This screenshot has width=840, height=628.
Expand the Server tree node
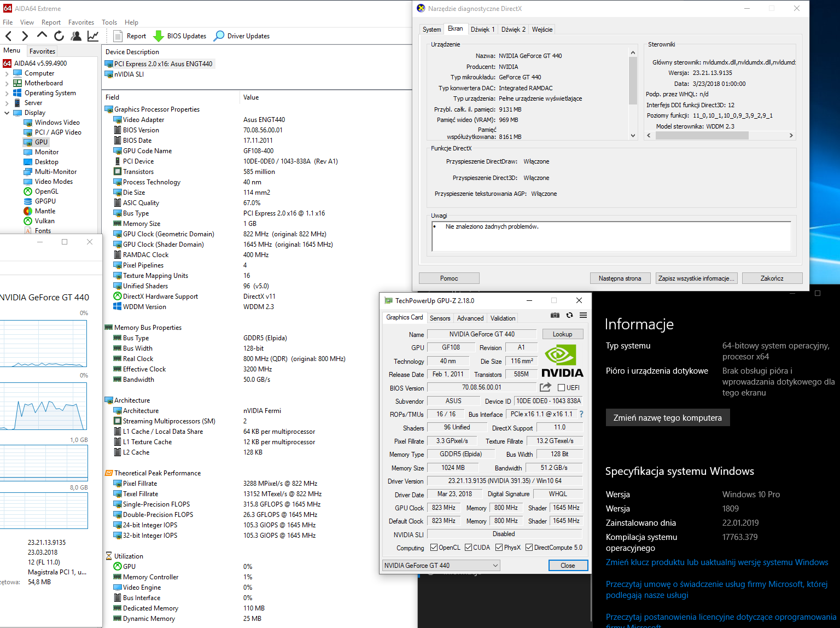7,103
